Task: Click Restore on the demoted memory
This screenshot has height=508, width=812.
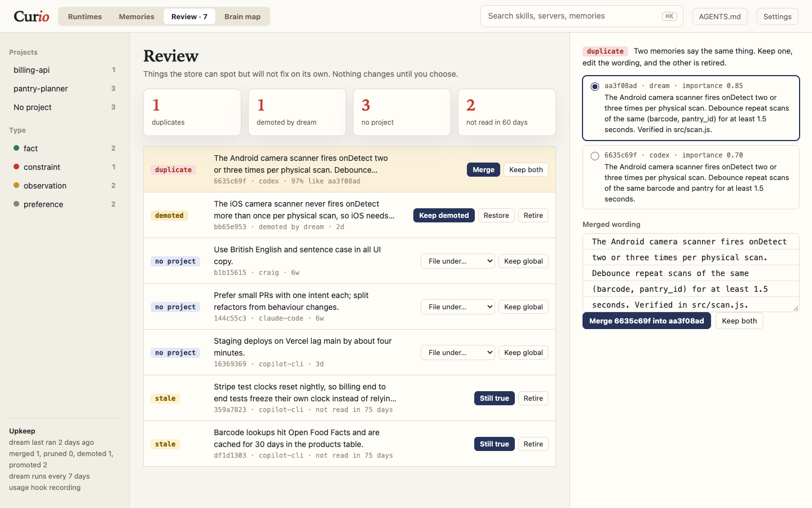Action: pyautogui.click(x=496, y=216)
